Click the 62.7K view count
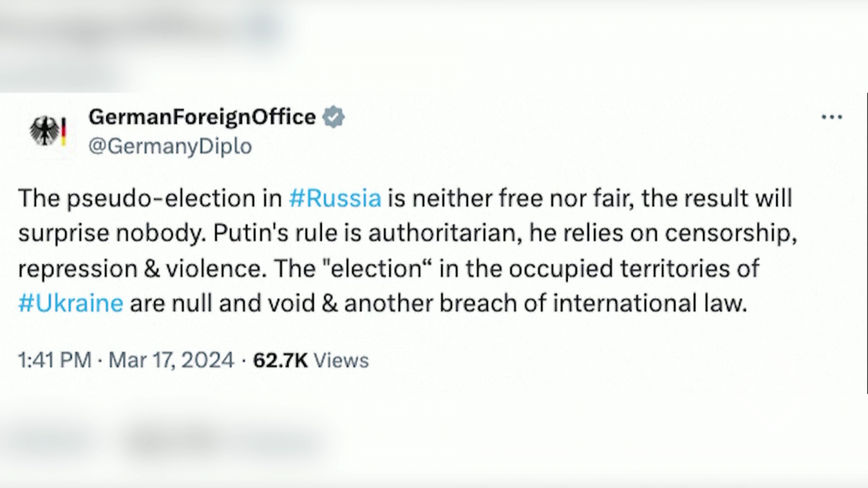 281,360
